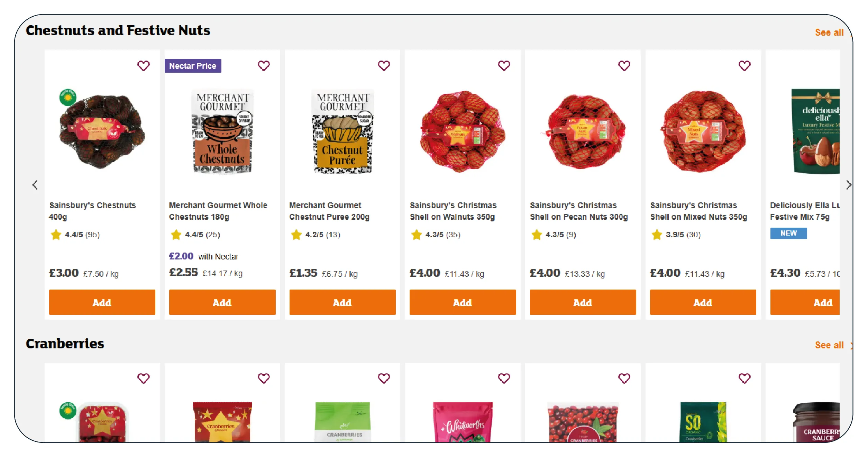The height and width of the screenshot is (457, 868).
Task: Open See all for Cranberries section
Action: (x=829, y=345)
